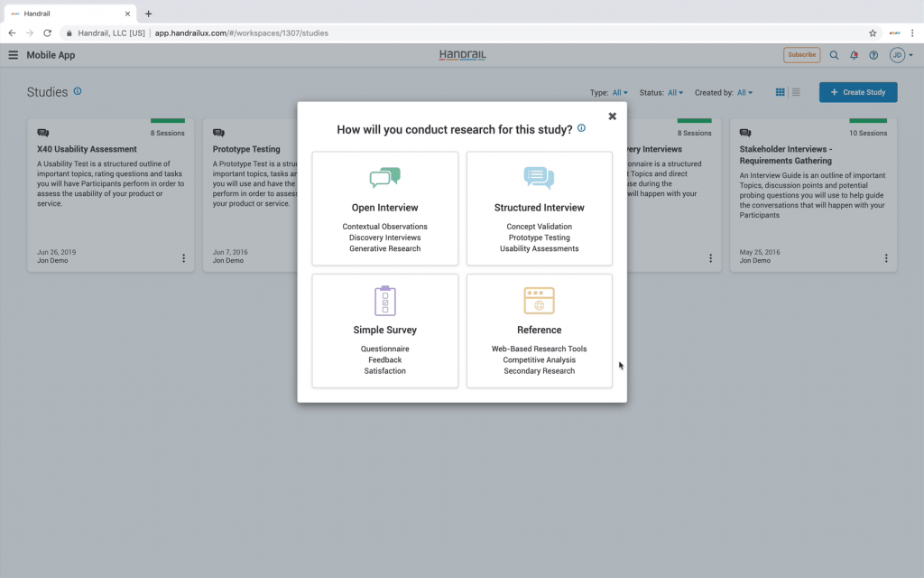Choose Structured Interview study type
924x578 pixels.
click(x=540, y=209)
